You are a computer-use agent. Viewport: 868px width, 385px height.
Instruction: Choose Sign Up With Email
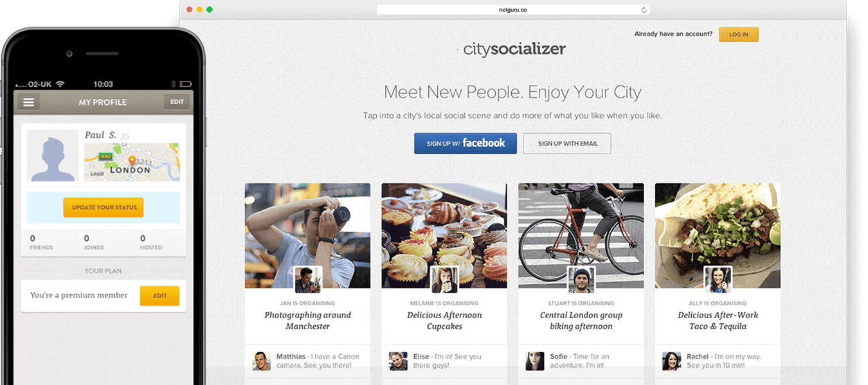[567, 143]
